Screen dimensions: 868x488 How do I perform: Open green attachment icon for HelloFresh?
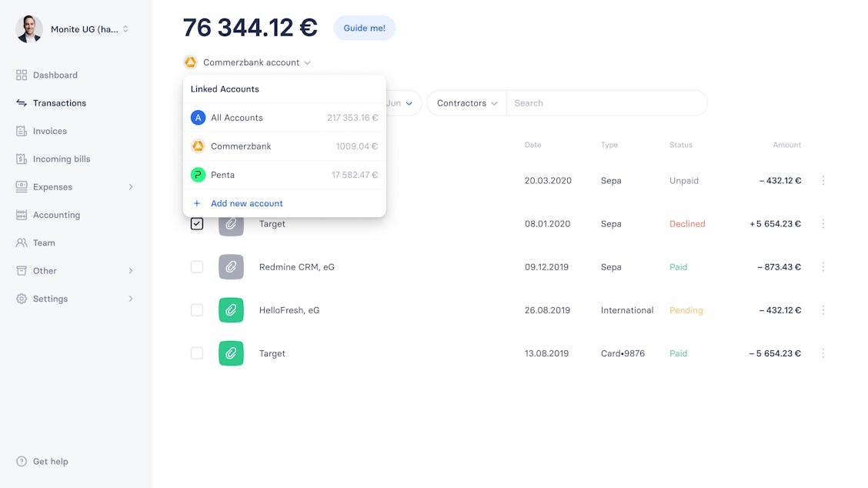231,310
